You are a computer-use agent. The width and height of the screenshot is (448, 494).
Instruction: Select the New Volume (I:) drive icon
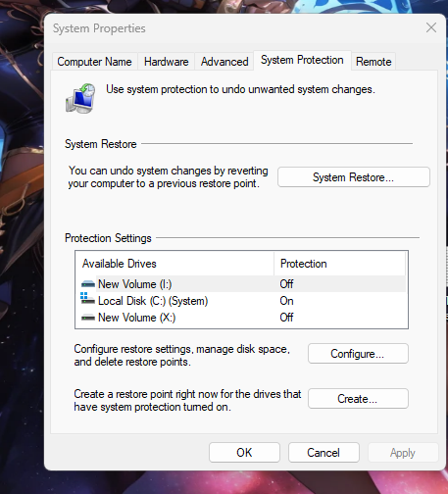click(x=88, y=284)
